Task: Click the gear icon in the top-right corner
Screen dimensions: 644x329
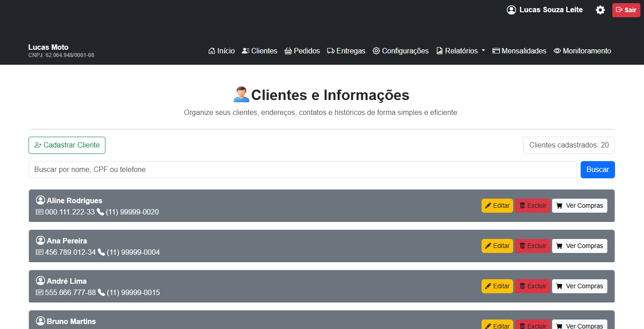Action: tap(600, 10)
